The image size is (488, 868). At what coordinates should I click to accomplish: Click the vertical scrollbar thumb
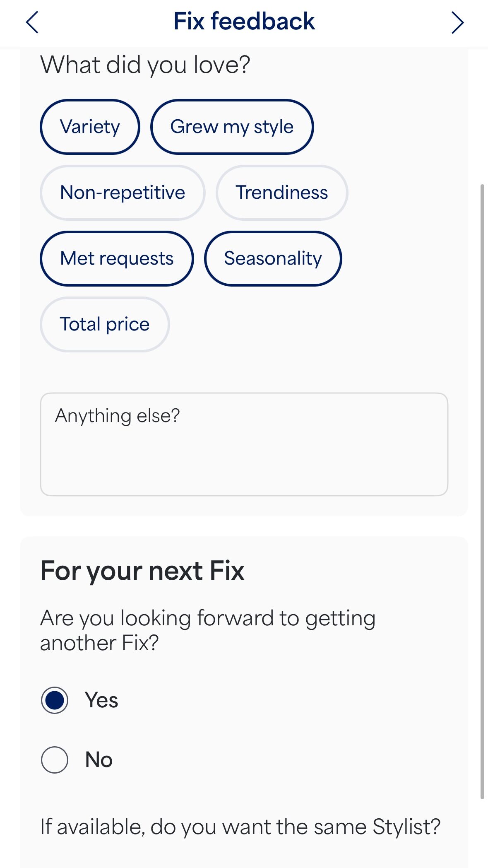(482, 491)
